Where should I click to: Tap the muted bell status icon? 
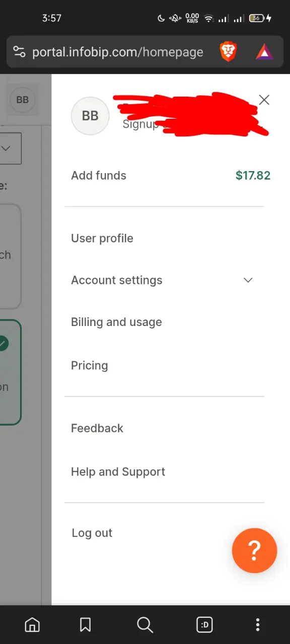175,18
